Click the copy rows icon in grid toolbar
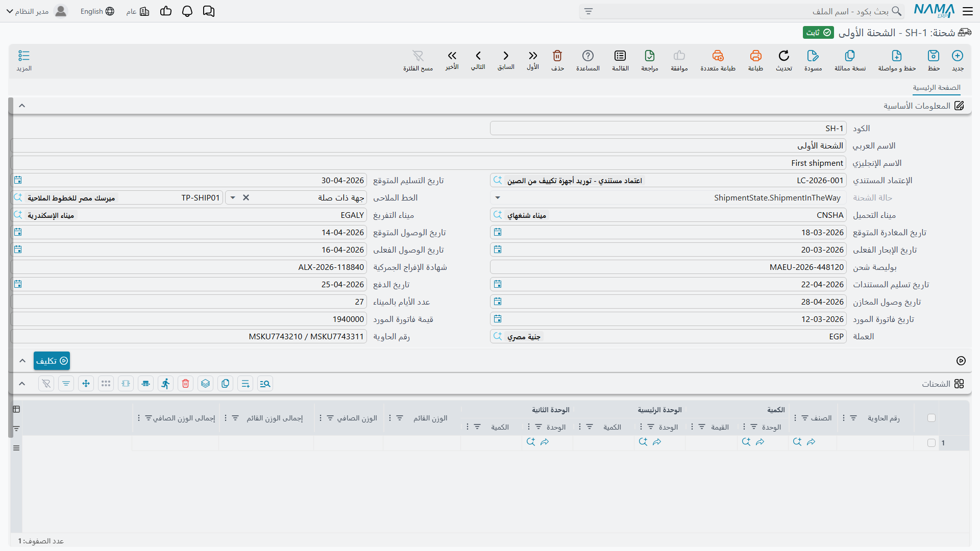 (225, 384)
